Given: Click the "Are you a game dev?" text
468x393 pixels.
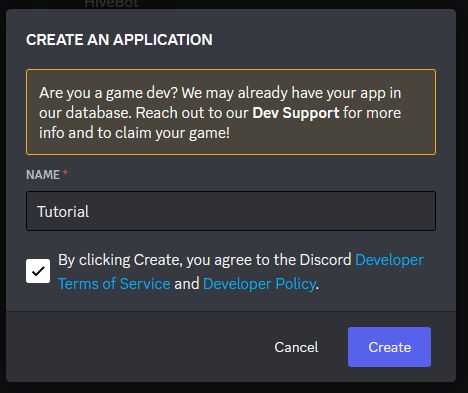Looking at the screenshot, I should tap(108, 93).
